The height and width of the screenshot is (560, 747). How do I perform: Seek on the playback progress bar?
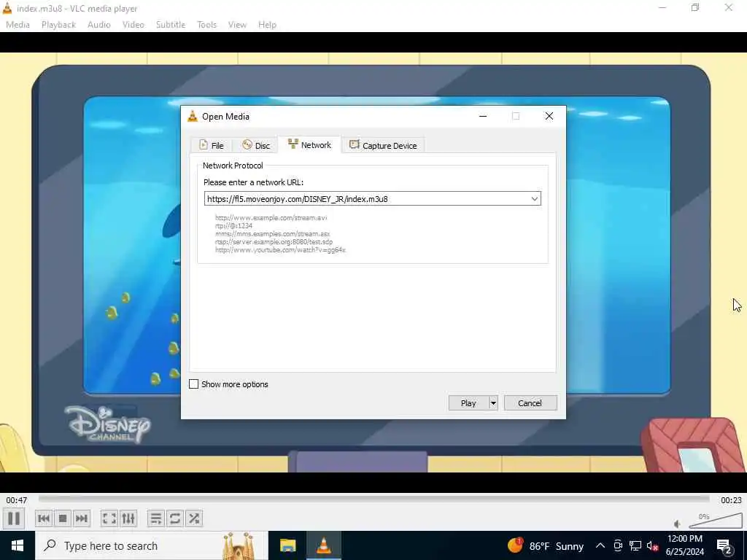click(374, 499)
